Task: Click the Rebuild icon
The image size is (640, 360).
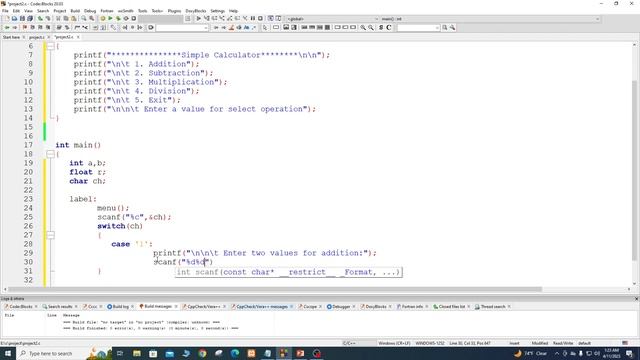Action: [126, 19]
